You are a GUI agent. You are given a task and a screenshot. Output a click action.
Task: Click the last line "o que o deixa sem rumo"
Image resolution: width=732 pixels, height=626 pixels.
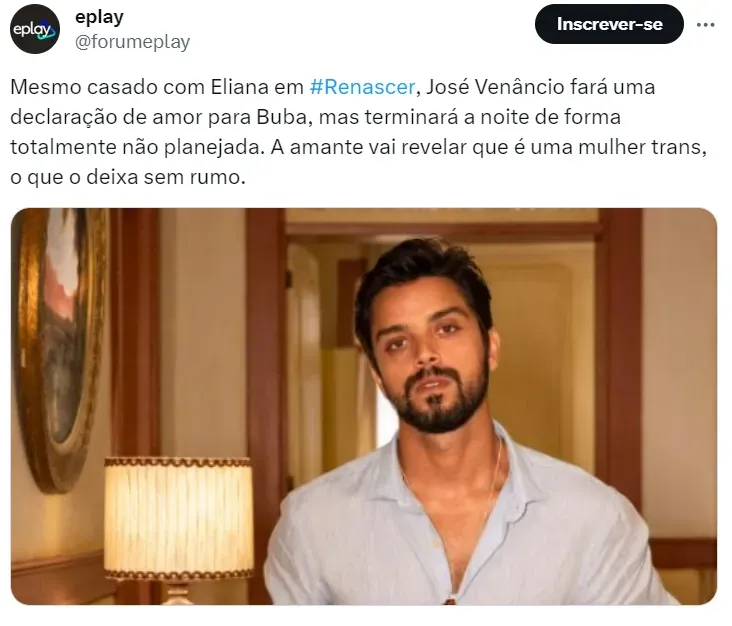point(127,177)
